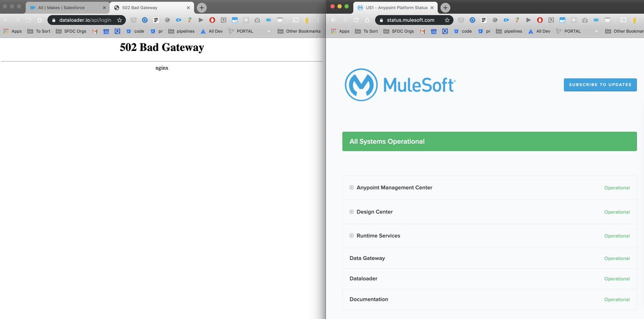This screenshot has width=644, height=319.
Task: Click Home icon in dataloader.io window
Action: coord(40,20)
